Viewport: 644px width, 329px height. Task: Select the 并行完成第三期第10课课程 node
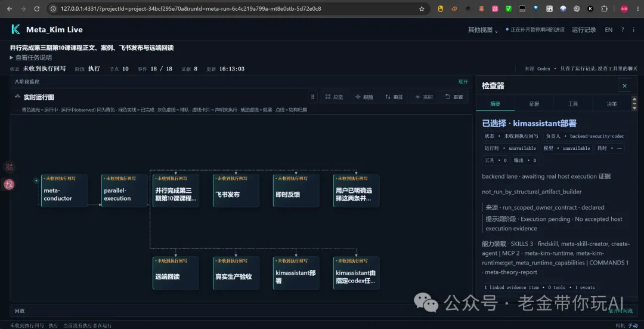pyautogui.click(x=176, y=190)
